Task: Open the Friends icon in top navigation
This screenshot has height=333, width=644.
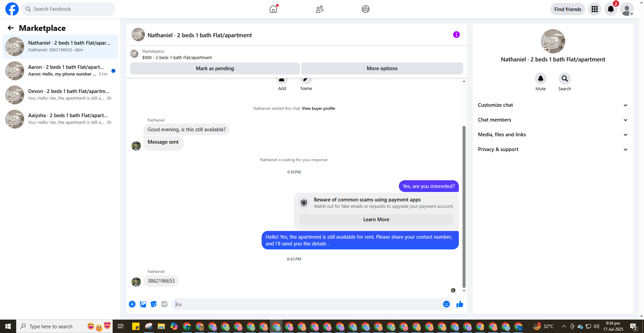Action: pos(320,9)
